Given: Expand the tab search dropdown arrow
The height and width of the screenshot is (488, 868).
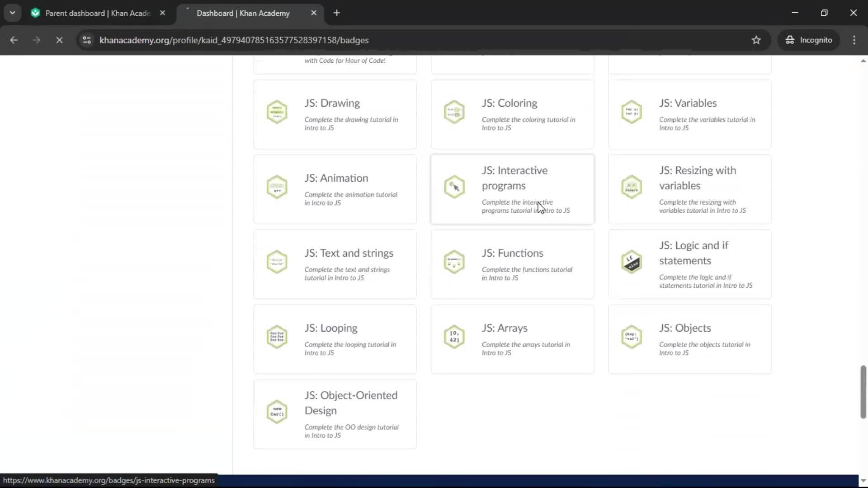Looking at the screenshot, I should click(x=12, y=13).
